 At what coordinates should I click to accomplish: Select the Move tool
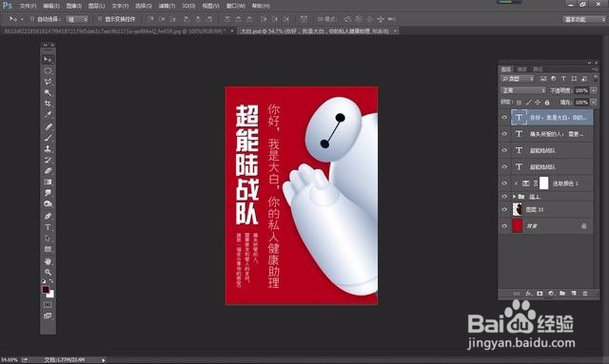click(x=48, y=60)
